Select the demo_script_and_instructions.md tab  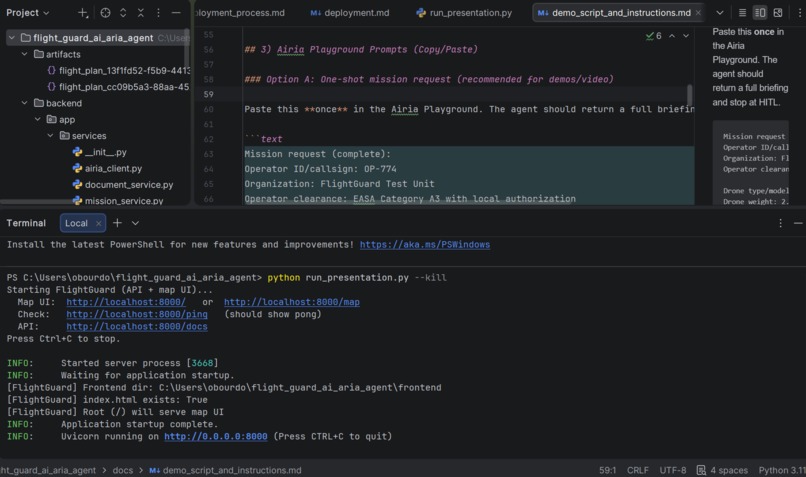coord(616,13)
